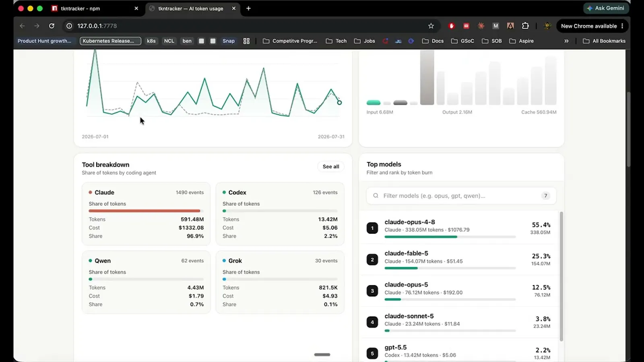
Task: Switch to the tkntracker - npm tab
Action: [x=95, y=8]
